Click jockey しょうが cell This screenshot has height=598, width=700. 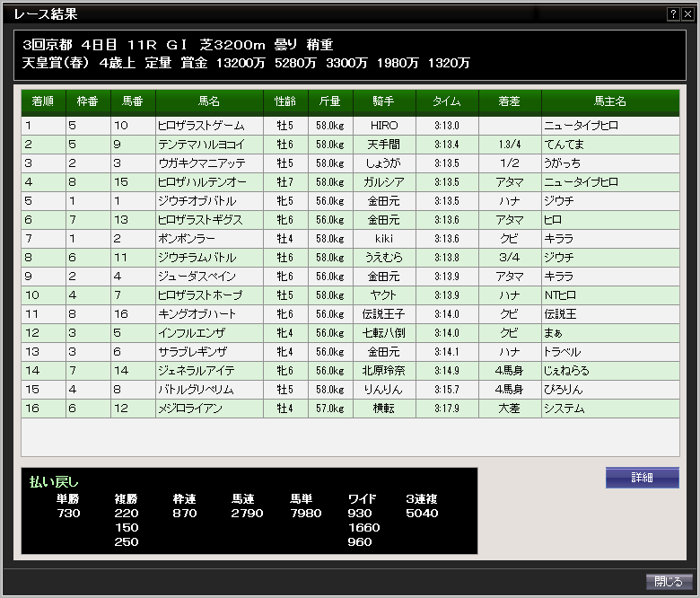[384, 163]
